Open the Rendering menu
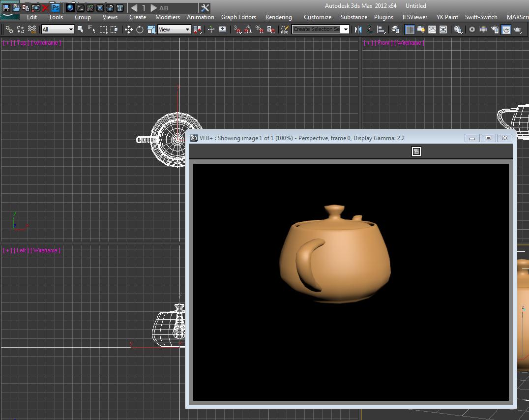Image resolution: width=529 pixels, height=420 pixels. click(278, 17)
